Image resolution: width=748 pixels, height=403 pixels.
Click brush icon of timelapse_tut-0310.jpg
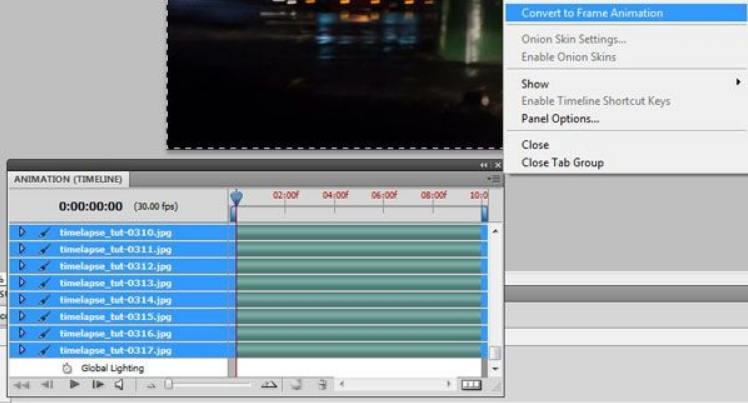44,233
